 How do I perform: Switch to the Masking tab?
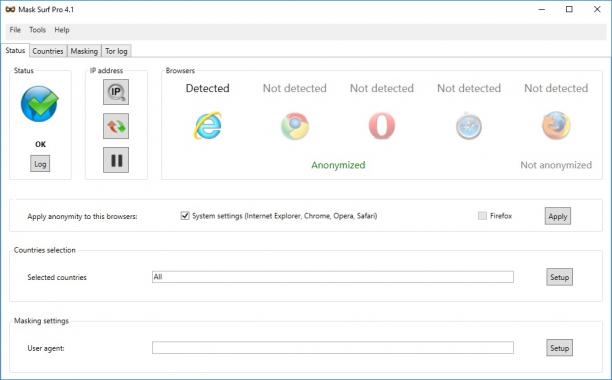pyautogui.click(x=84, y=51)
